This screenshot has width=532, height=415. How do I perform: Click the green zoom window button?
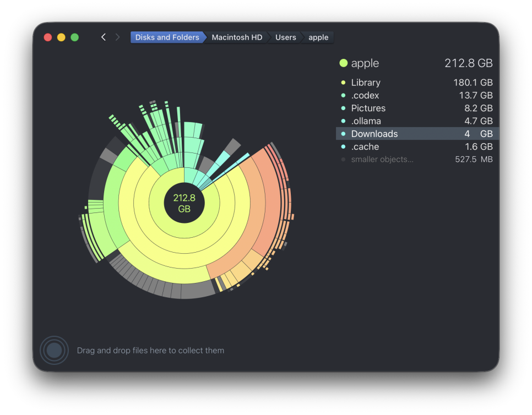[75, 37]
